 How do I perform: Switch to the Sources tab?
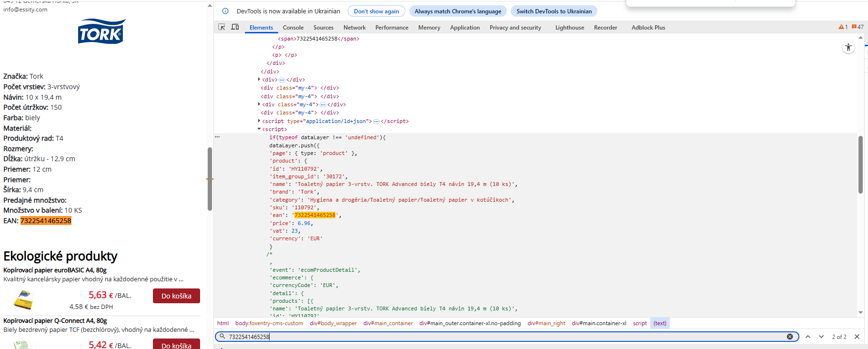pos(323,28)
